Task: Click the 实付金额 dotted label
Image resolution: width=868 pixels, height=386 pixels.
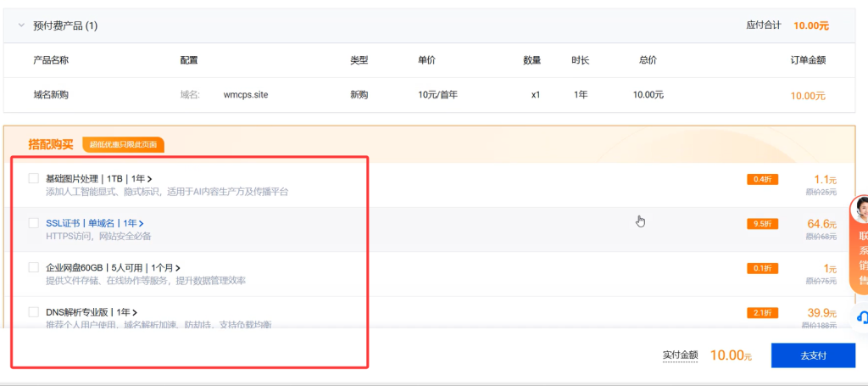Action: pyautogui.click(x=680, y=355)
